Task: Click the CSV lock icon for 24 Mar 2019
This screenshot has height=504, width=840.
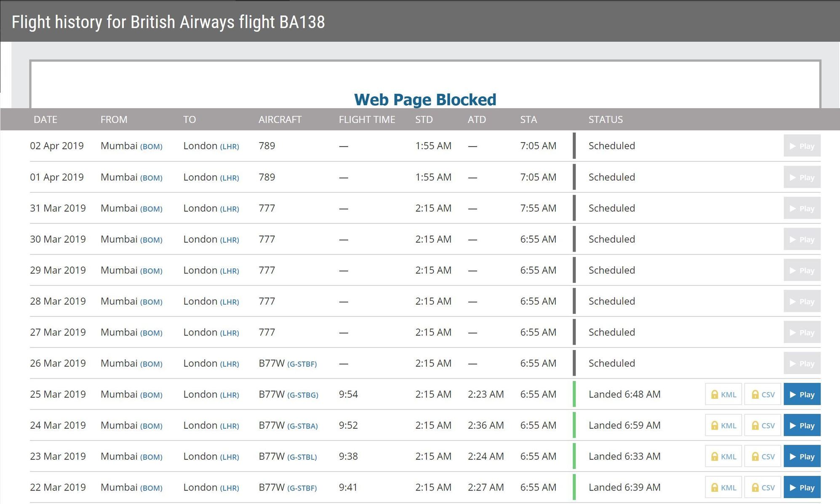Action: tap(754, 425)
